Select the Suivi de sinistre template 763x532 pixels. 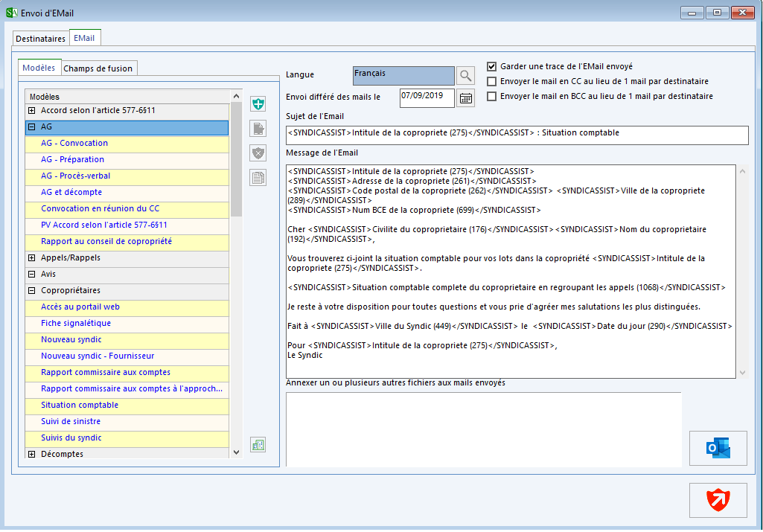click(127, 422)
